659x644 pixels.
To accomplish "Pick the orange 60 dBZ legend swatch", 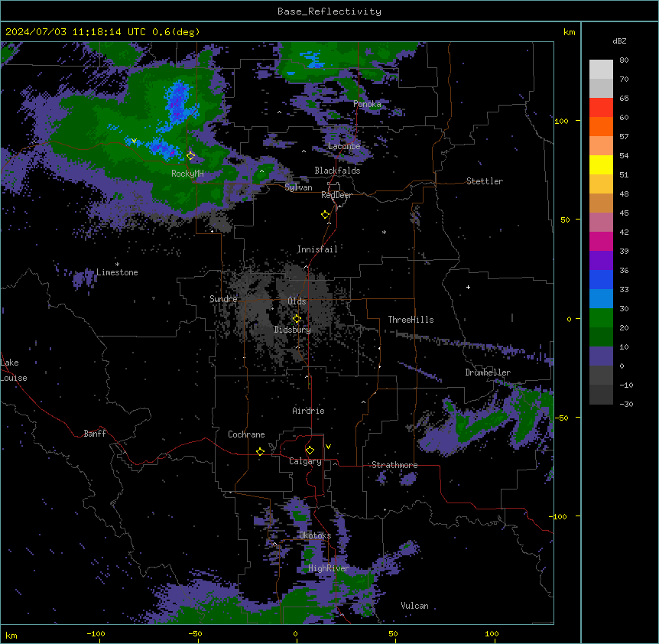I will coord(601,126).
